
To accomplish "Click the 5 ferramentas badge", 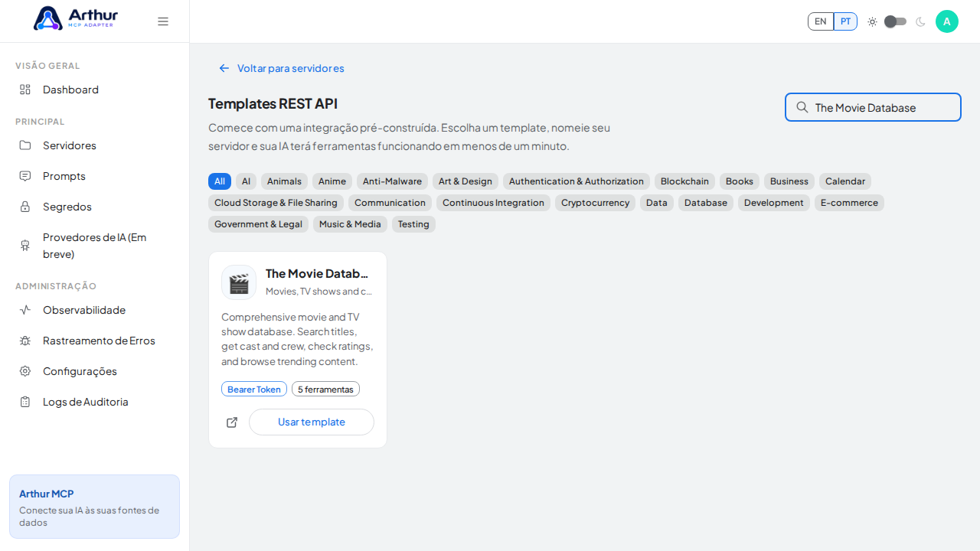I will coord(325,389).
